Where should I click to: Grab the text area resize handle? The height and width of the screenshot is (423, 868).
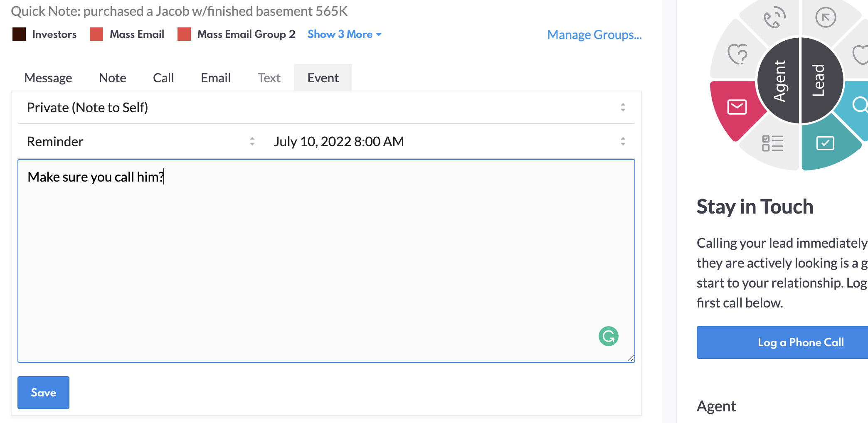click(x=631, y=359)
